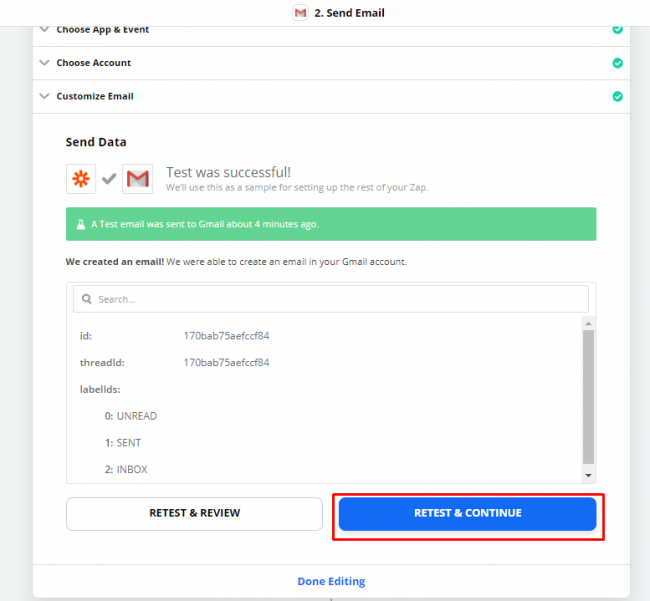Expand the Choose App & Event section
The height and width of the screenshot is (601, 650).
[44, 29]
